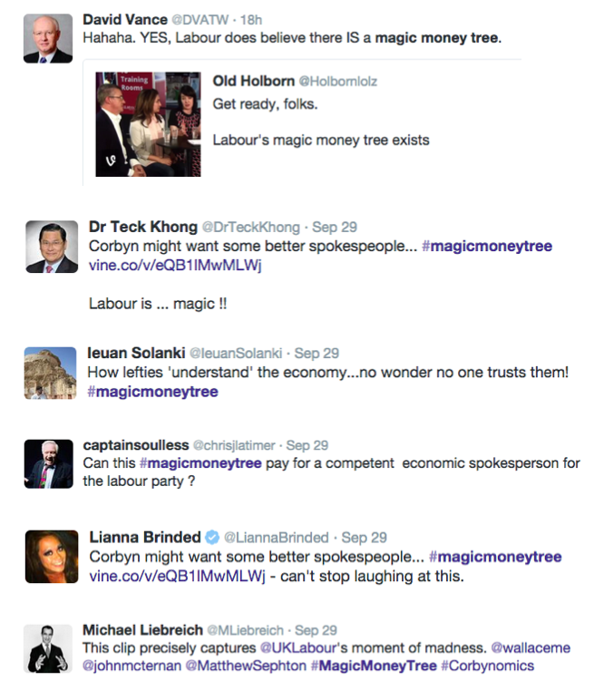Screen dimensions: 604x700
Task: Open the @wallaceme mention
Action: point(531,647)
